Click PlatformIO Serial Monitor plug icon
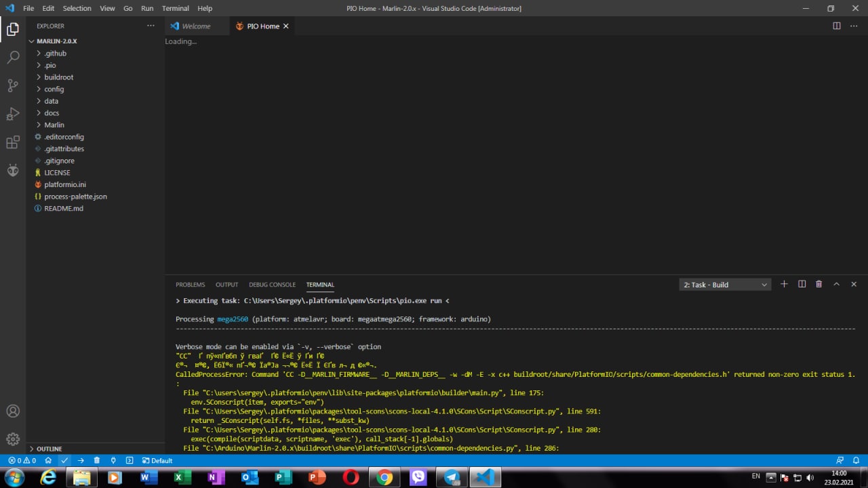The image size is (868, 488). (x=113, y=460)
